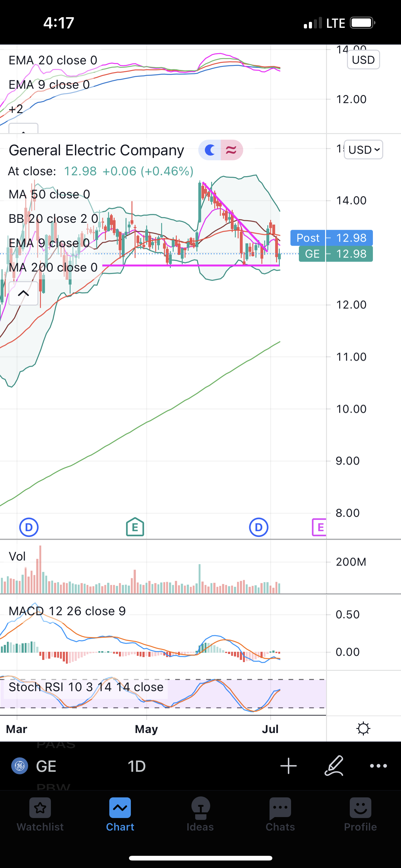Select the MA 200 close indicator label

click(x=53, y=267)
